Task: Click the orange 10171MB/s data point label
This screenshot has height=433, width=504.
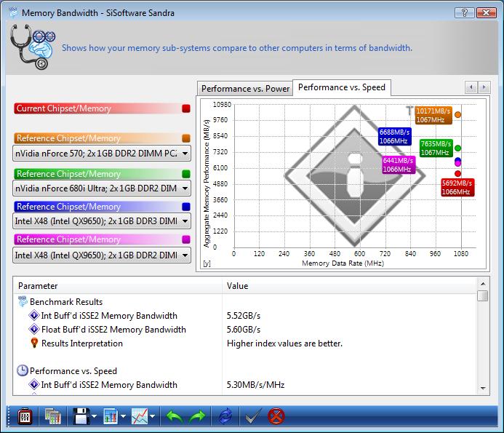Action: 433,115
